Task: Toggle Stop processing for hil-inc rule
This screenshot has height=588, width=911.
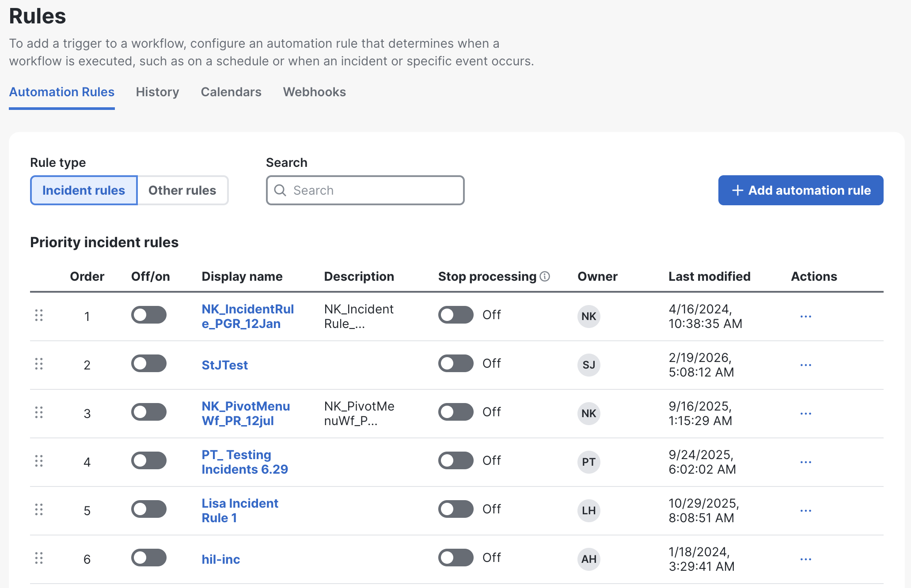Action: point(455,558)
